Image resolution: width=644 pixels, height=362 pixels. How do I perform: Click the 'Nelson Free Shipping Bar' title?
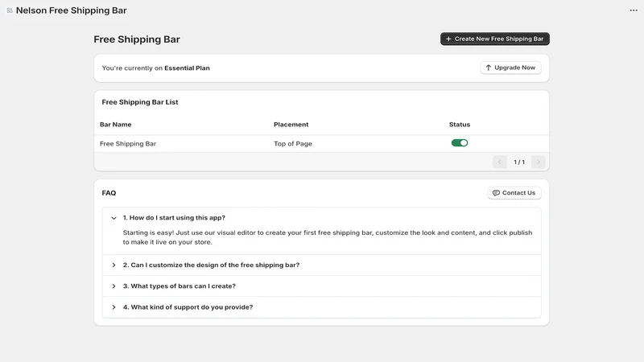point(72,10)
